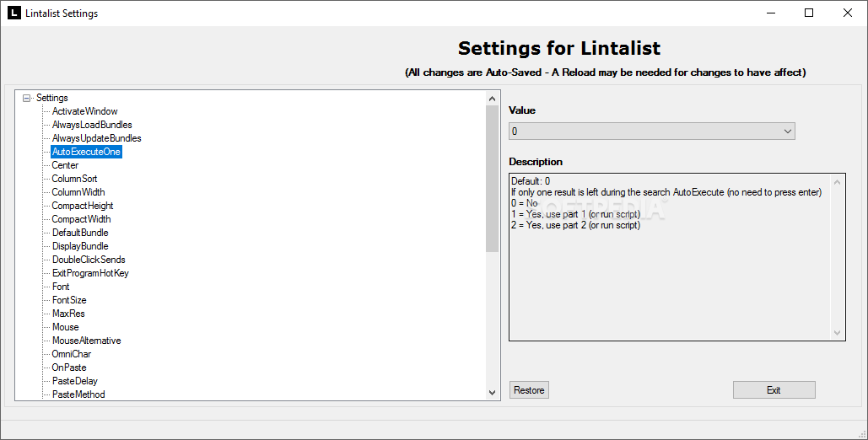Image resolution: width=868 pixels, height=440 pixels.
Task: Choose ColumnWidth in the tree
Action: [78, 192]
